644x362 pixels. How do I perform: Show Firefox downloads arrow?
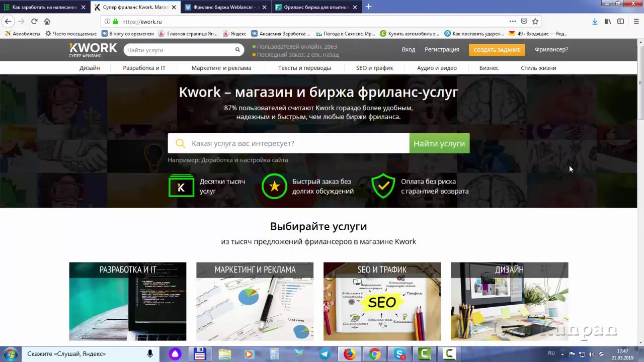[x=595, y=22]
